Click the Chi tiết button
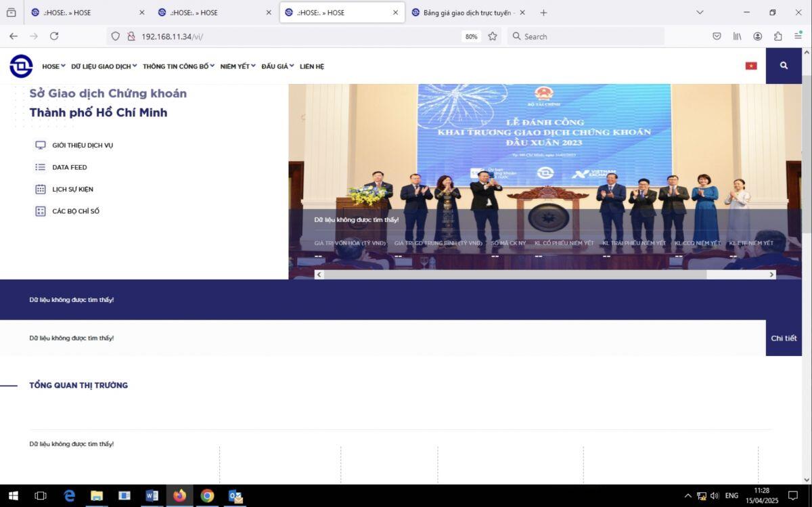The height and width of the screenshot is (507, 812). tap(784, 338)
